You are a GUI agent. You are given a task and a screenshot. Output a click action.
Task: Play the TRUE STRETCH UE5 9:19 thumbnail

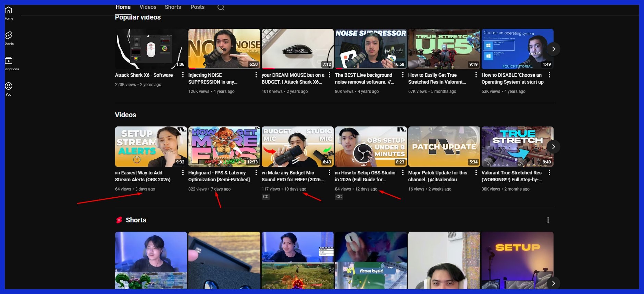444,49
